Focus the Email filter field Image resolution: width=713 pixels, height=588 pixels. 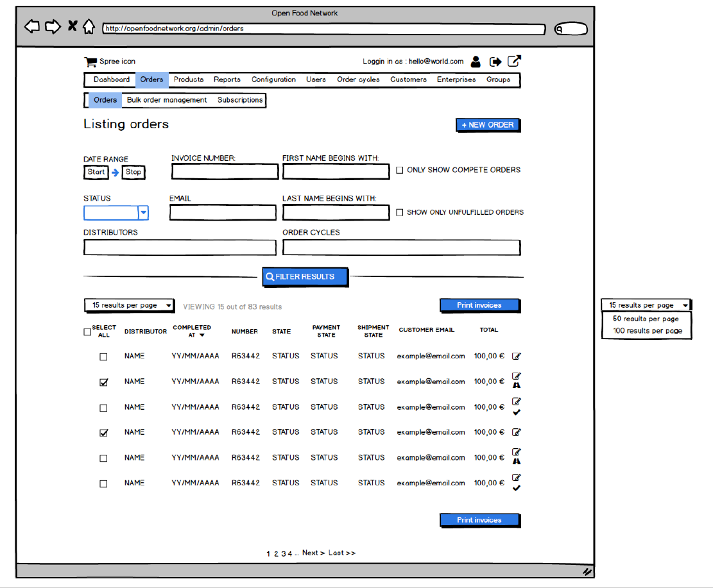(223, 213)
